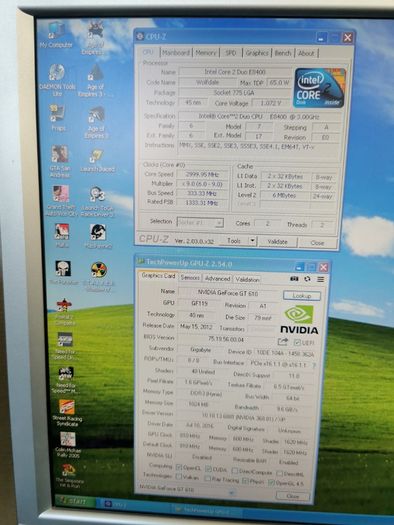Open the Socket selection dropdown in CPU-Z
The height and width of the screenshot is (525, 394).
[x=200, y=223]
